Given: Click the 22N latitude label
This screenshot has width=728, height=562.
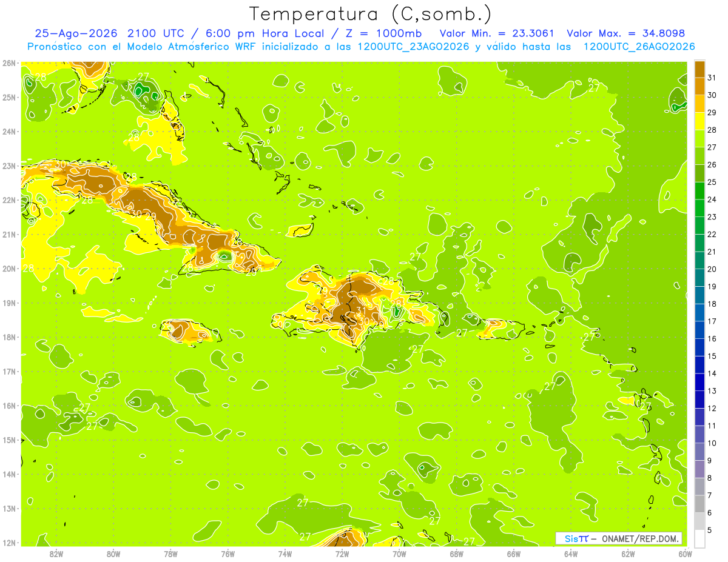Looking at the screenshot, I should point(8,199).
